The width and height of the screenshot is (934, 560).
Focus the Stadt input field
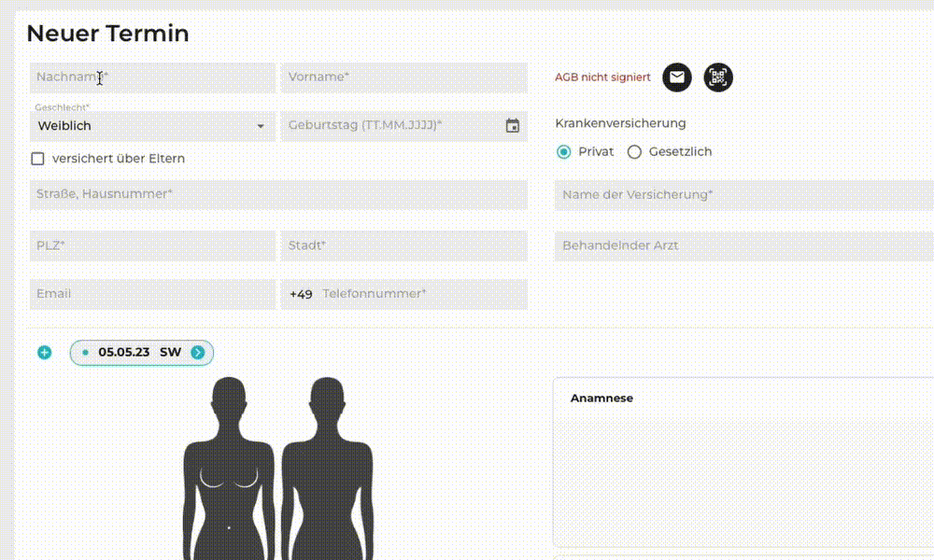[403, 245]
